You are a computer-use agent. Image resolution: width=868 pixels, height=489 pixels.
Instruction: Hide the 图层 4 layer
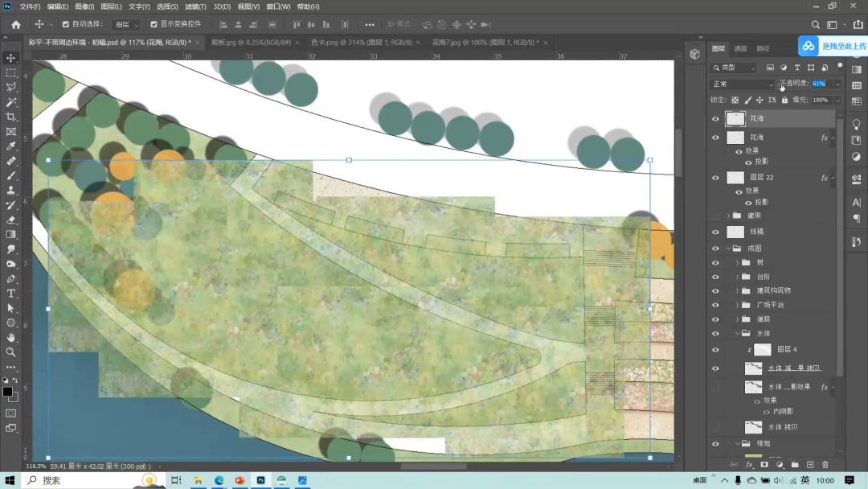[x=715, y=350]
